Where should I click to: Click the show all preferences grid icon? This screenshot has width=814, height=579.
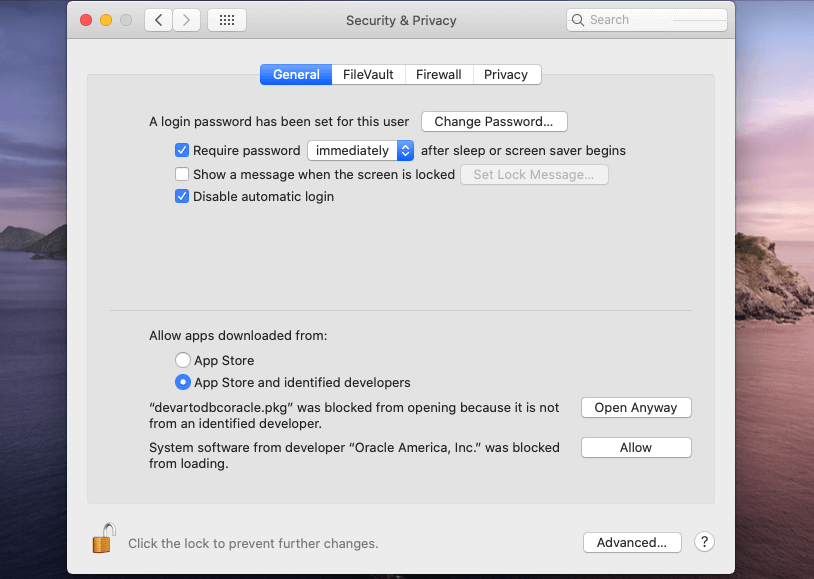226,19
